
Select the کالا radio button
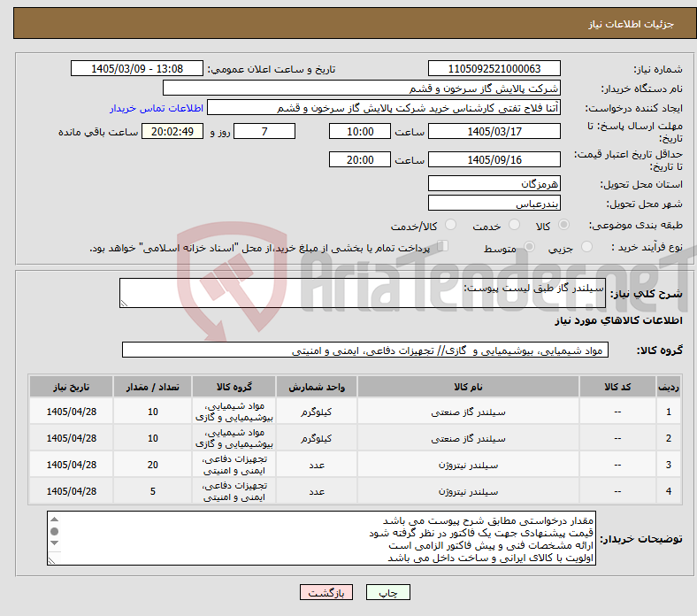[563, 225]
